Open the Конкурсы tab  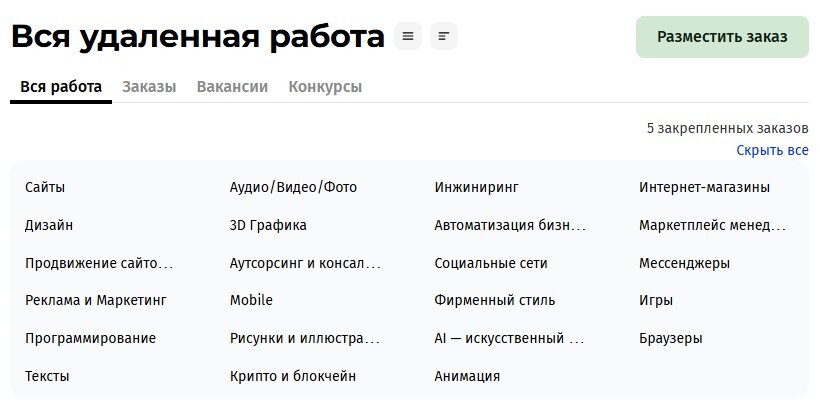pos(325,87)
